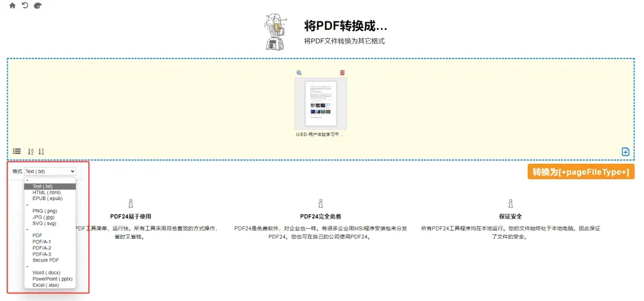
Task: Click the PDF24 blender mascot logo
Action: click(274, 32)
